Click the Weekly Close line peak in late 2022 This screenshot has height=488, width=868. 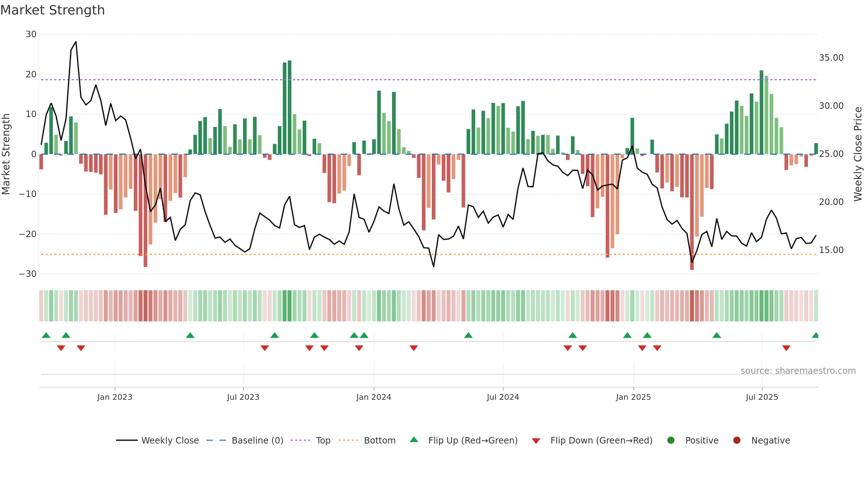click(x=76, y=42)
